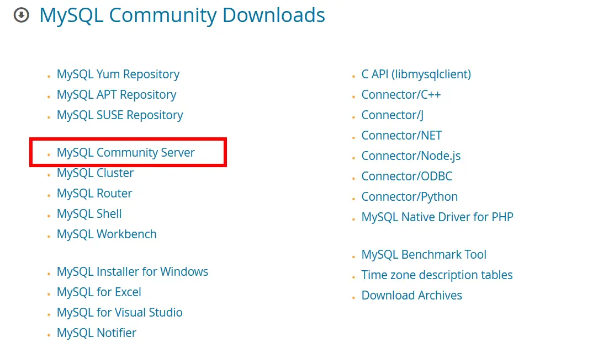Open the MySQL Workbench link
The height and width of the screenshot is (364, 598).
tap(107, 234)
